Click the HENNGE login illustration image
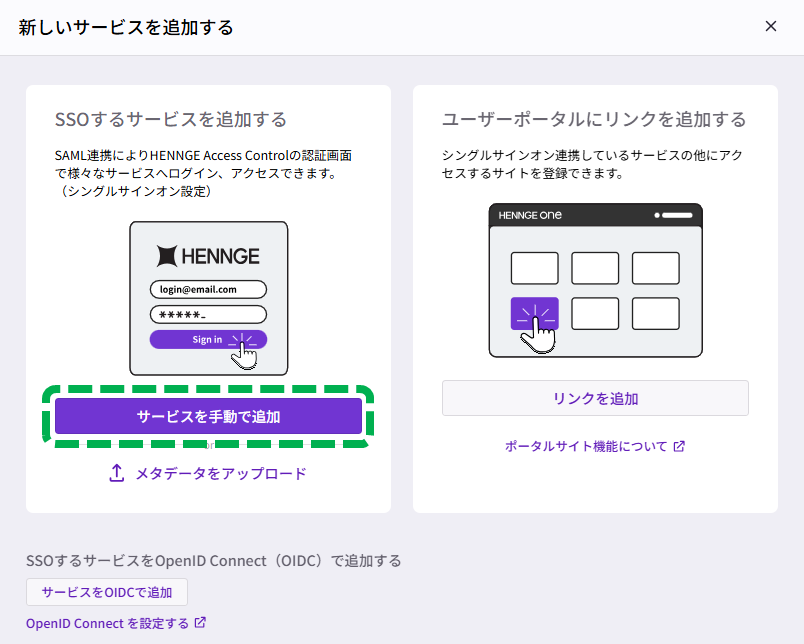This screenshot has width=804, height=644. (x=209, y=298)
